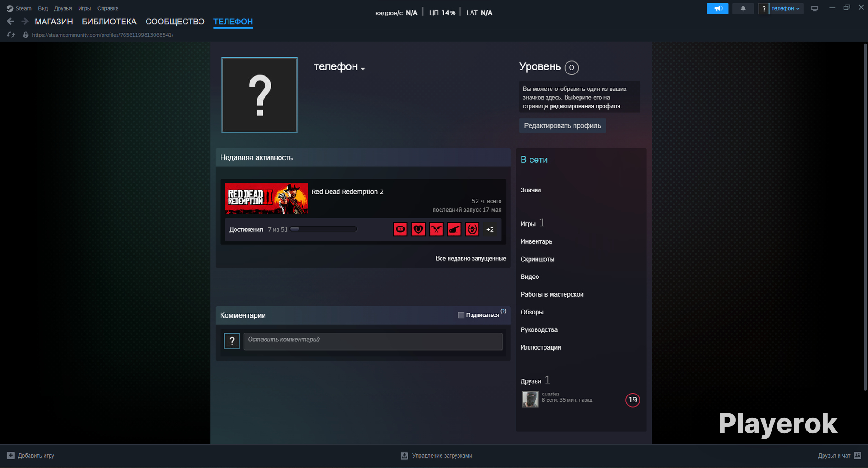Click the Достижения label in the game card

pyautogui.click(x=246, y=229)
